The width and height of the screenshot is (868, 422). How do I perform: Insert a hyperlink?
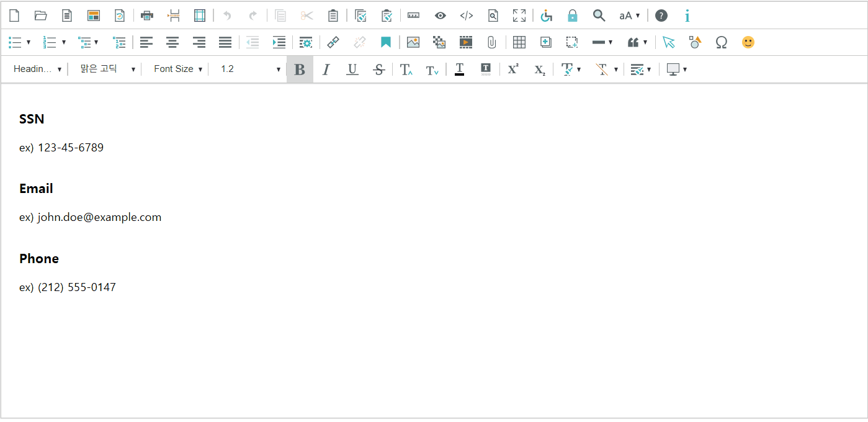[333, 42]
